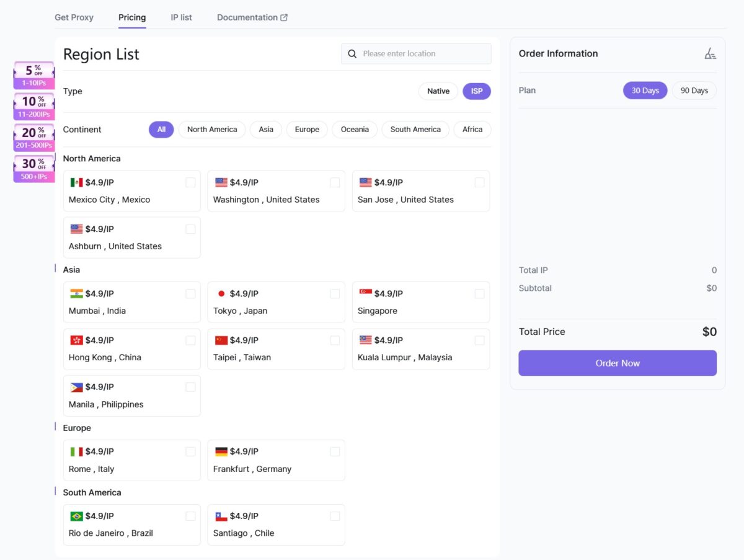The width and height of the screenshot is (744, 560).
Task: Open the Get Proxy tab
Action: click(x=74, y=17)
